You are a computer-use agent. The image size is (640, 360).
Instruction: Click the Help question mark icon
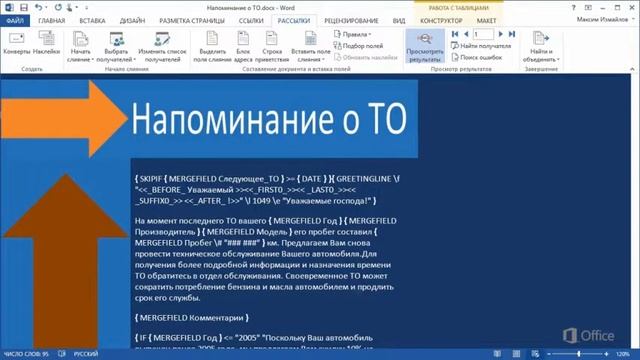573,8
